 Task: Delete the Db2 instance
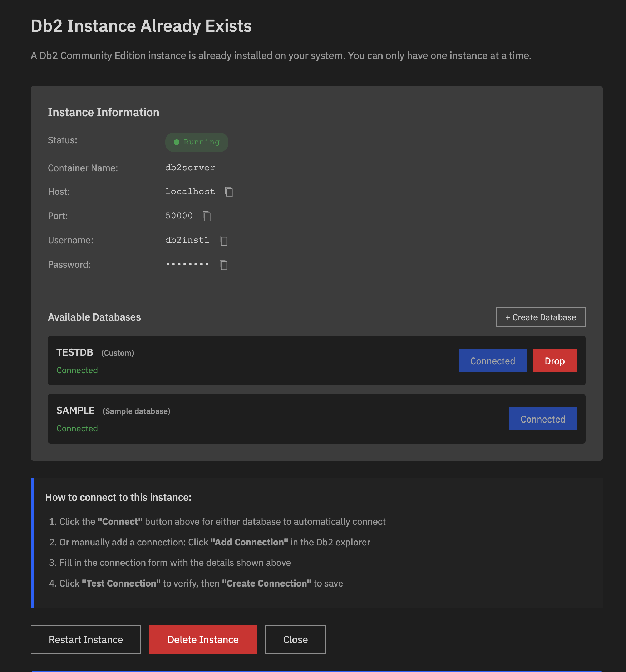pos(203,639)
